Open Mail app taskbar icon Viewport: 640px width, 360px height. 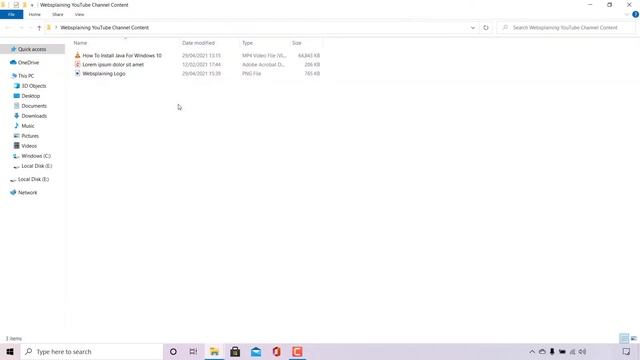[256, 351]
